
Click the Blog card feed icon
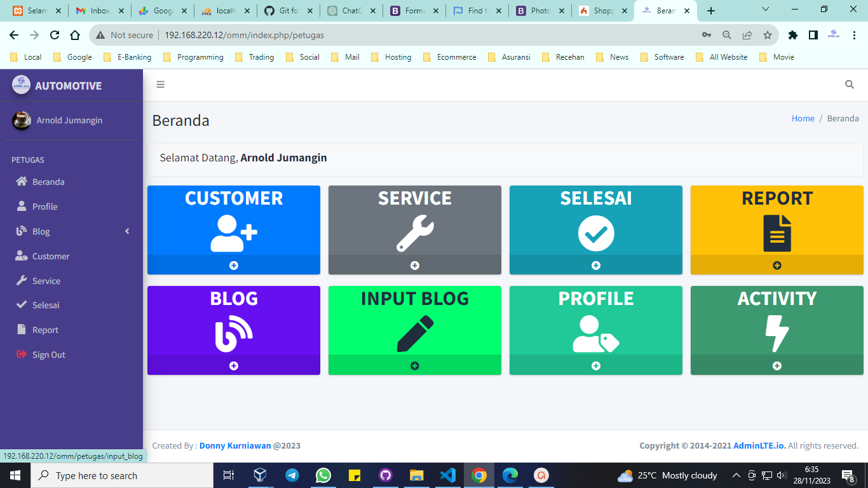click(233, 334)
